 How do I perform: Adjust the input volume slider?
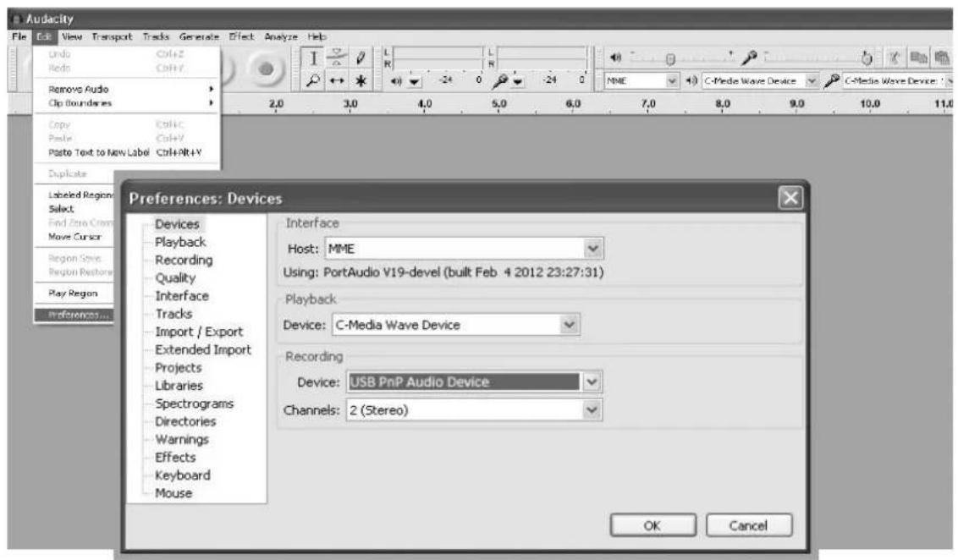tap(818, 58)
